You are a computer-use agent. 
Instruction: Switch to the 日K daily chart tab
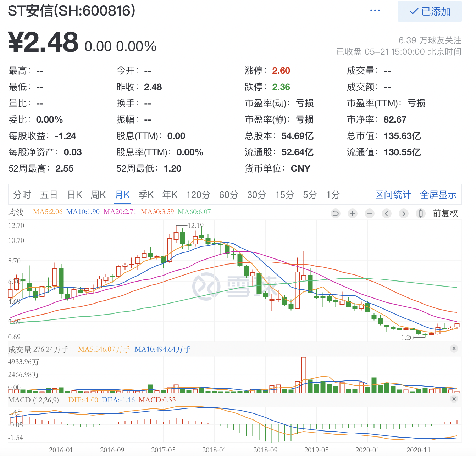point(75,195)
